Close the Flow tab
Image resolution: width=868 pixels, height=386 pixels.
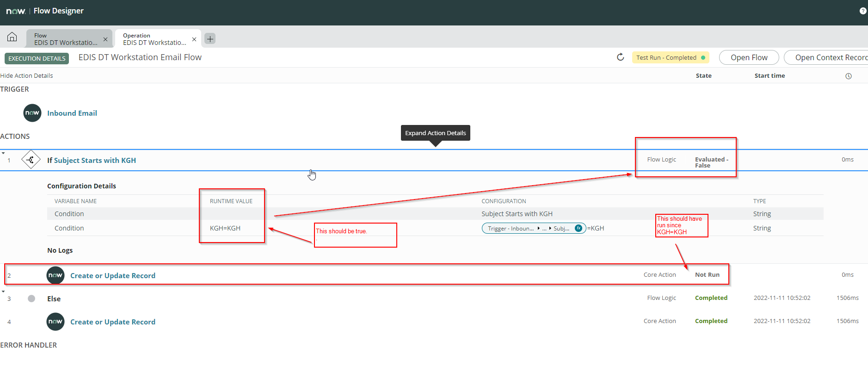click(x=105, y=39)
